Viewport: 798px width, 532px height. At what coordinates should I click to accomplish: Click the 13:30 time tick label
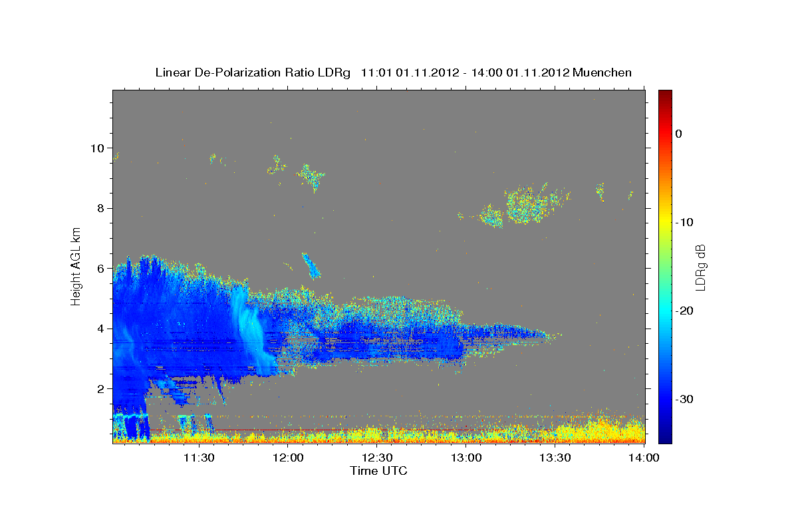tap(556, 458)
